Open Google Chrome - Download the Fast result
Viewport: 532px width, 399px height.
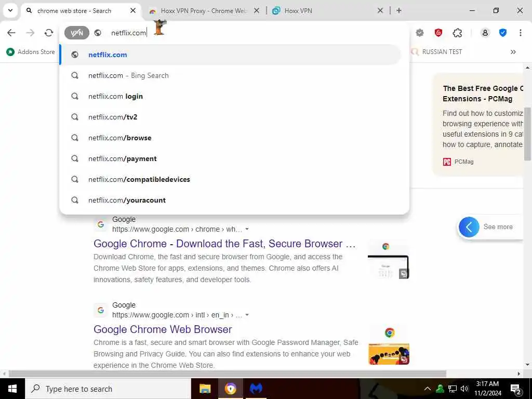coord(224,244)
